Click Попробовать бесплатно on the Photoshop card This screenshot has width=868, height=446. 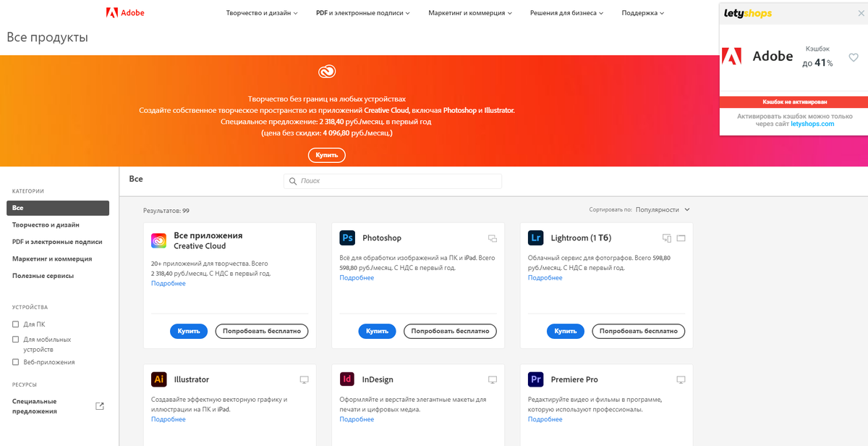point(450,331)
